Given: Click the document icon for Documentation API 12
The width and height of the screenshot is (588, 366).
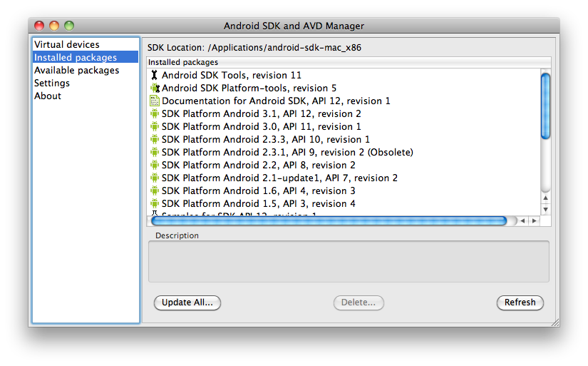Looking at the screenshot, I should click(x=155, y=101).
